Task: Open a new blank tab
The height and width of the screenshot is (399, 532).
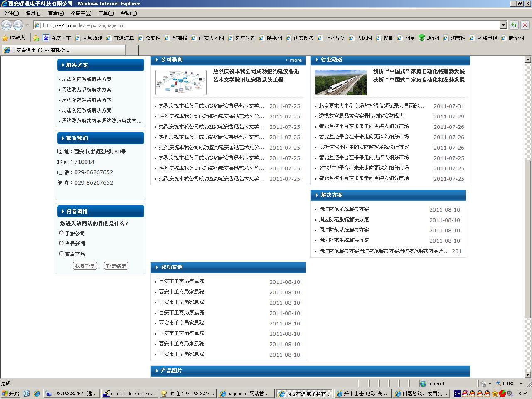Action: 132,50
